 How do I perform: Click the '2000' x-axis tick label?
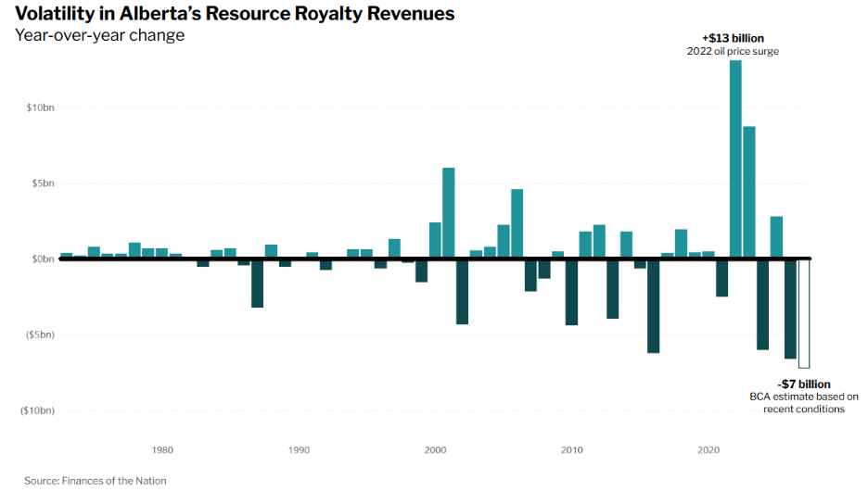(435, 450)
